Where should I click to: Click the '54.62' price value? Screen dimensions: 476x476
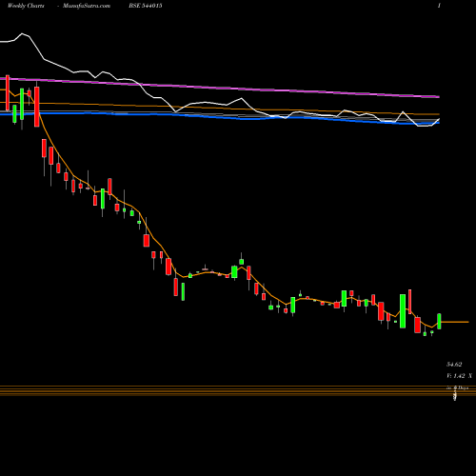(x=454, y=365)
